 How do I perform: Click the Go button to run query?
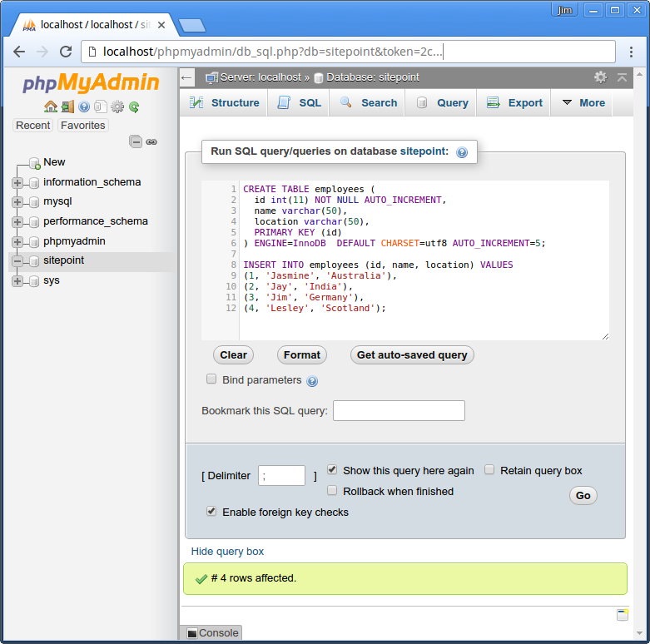pos(583,496)
